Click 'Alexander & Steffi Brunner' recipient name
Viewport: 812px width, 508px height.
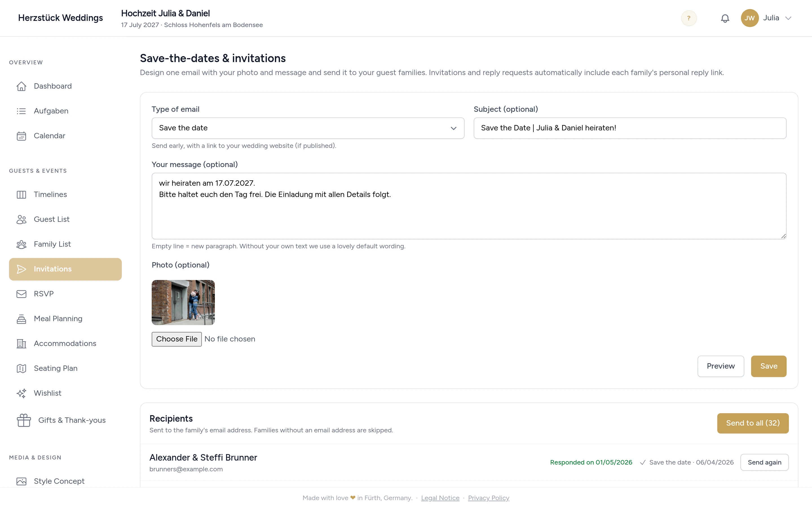tap(203, 457)
